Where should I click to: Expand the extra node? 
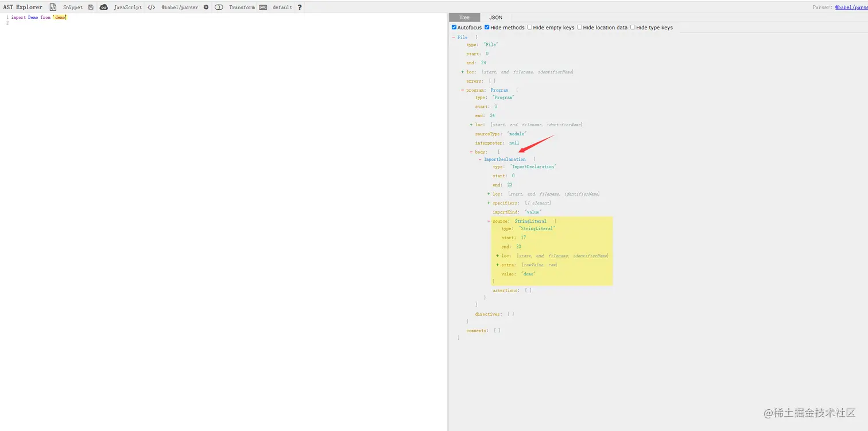497,265
